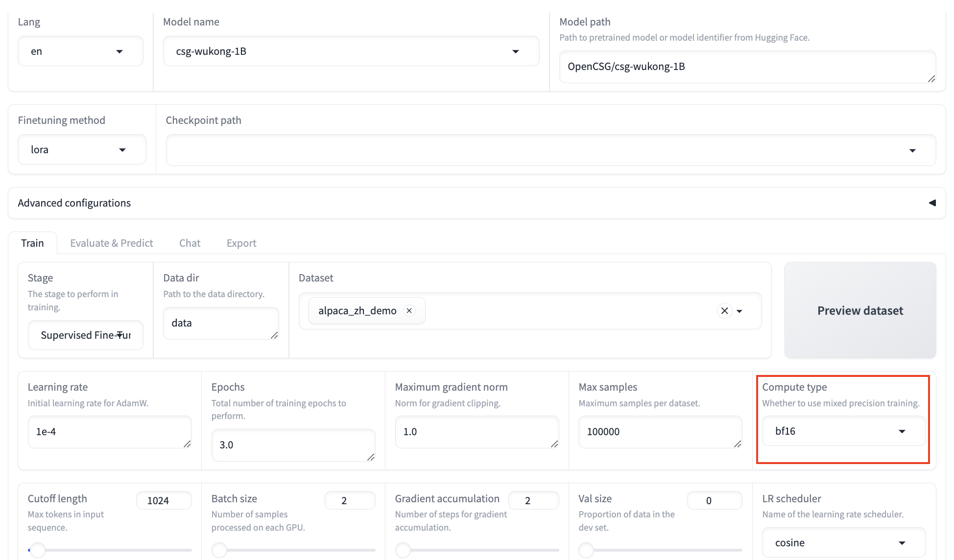Expand Checkpoint path dropdown arrow
This screenshot has height=560, width=954.
click(x=912, y=150)
